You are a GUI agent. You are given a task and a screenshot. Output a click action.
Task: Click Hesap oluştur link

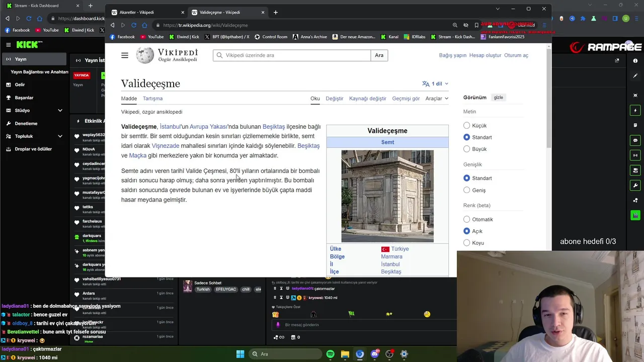click(485, 55)
